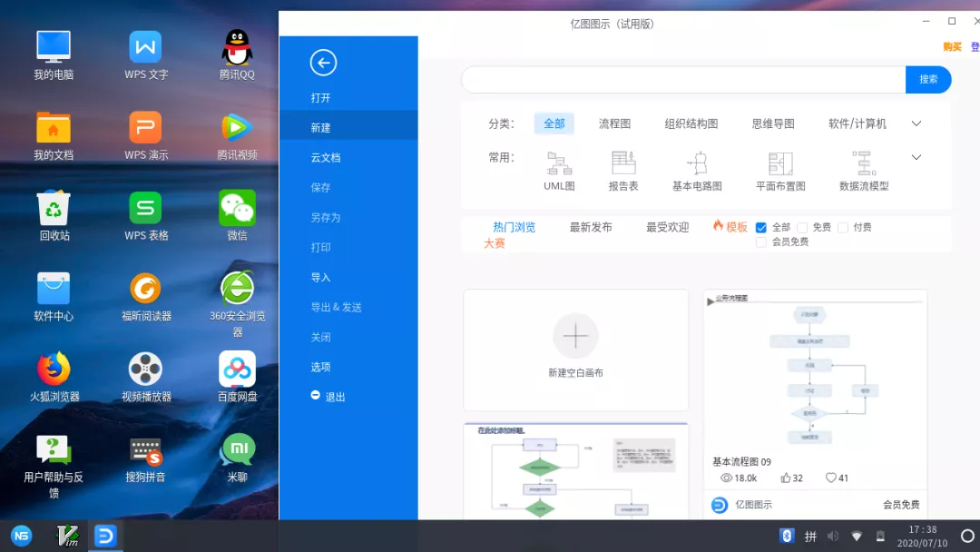Click the template search input field
This screenshot has width=980, height=552.
(x=683, y=79)
